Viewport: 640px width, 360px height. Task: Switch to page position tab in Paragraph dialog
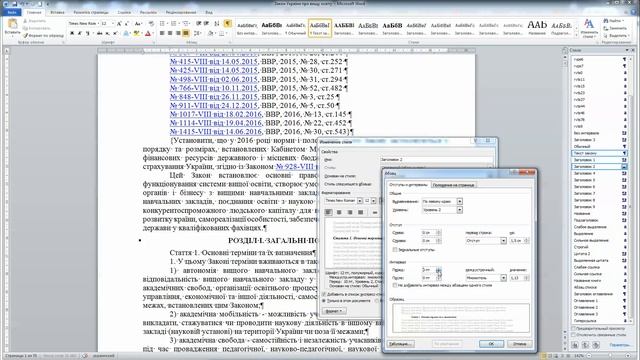(x=453, y=185)
